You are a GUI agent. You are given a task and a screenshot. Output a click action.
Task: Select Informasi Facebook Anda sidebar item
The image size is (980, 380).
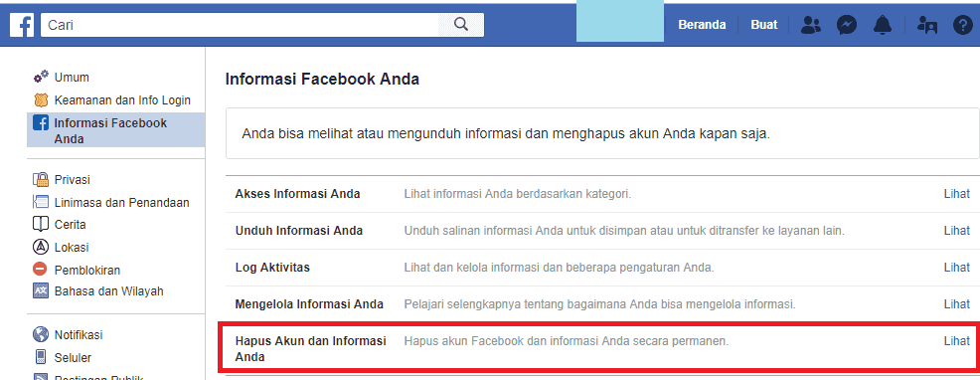point(115,130)
